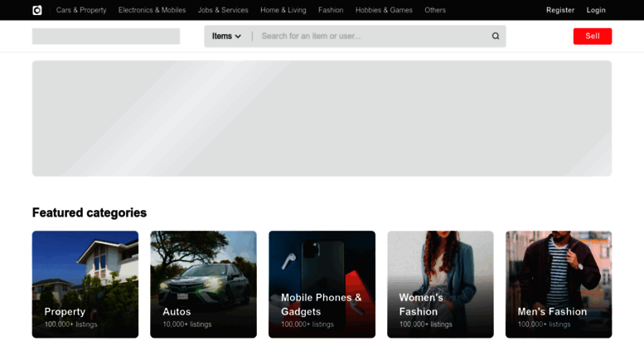Open the Men's Fashion category card
The image size is (644, 351).
click(559, 285)
